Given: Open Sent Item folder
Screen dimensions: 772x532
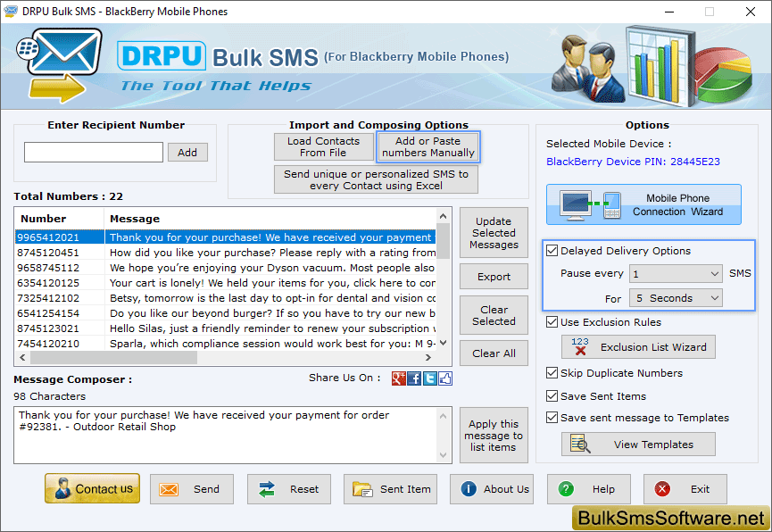Looking at the screenshot, I should (x=390, y=489).
